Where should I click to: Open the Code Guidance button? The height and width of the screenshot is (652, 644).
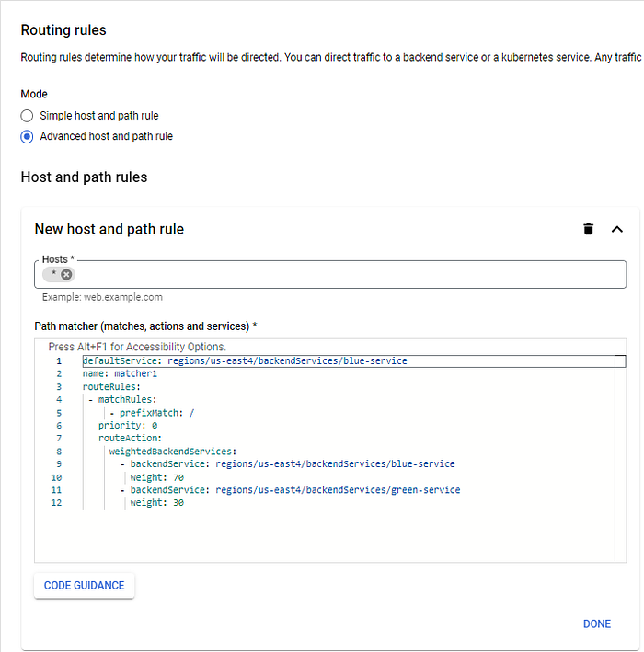84,586
